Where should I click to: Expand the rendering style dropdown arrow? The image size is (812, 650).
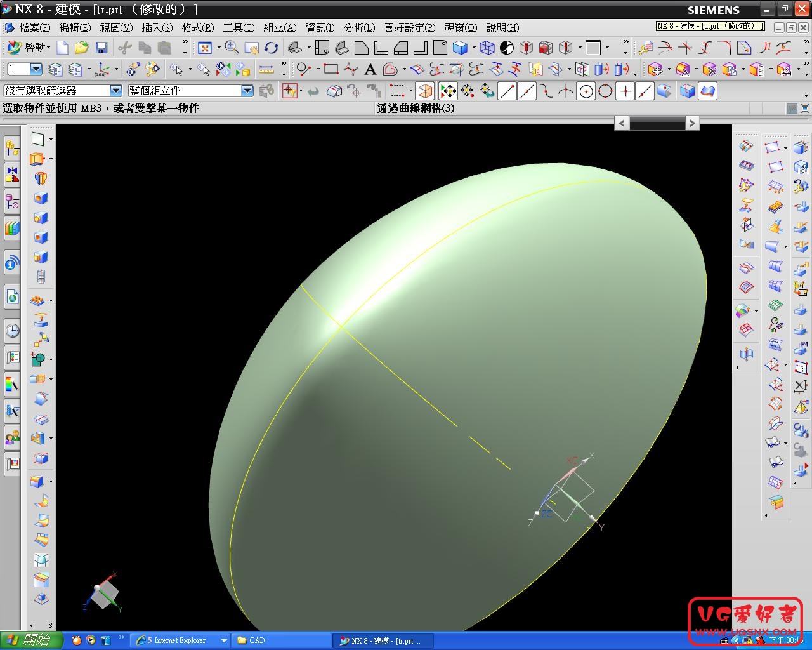click(x=473, y=48)
